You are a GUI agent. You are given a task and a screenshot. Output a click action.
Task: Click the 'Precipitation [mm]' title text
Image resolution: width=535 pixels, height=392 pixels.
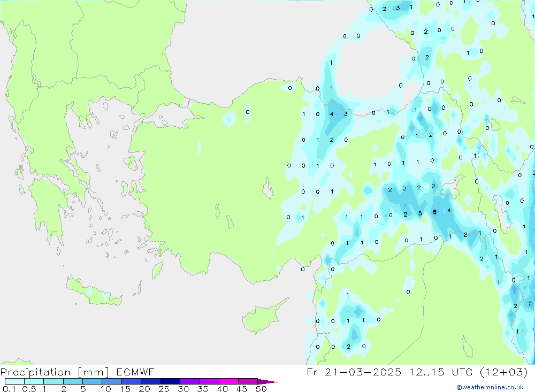(55, 372)
